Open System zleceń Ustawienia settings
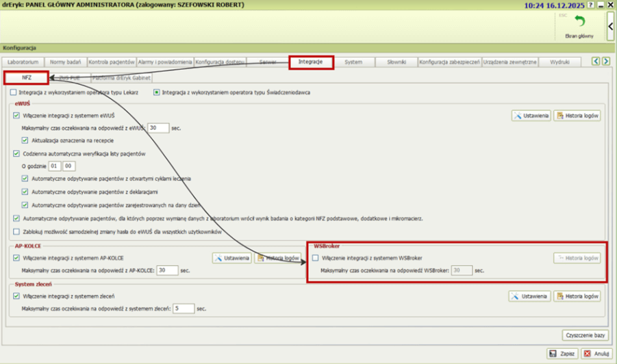This screenshot has width=617, height=364. [x=528, y=296]
